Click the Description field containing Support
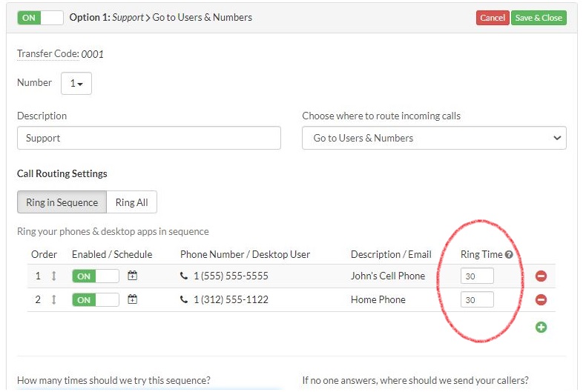This screenshot has height=392, width=586. [149, 138]
